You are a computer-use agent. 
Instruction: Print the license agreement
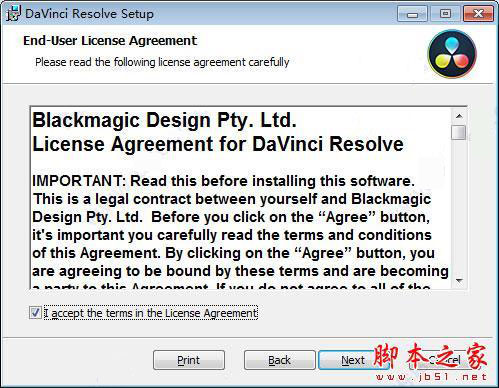tap(189, 360)
